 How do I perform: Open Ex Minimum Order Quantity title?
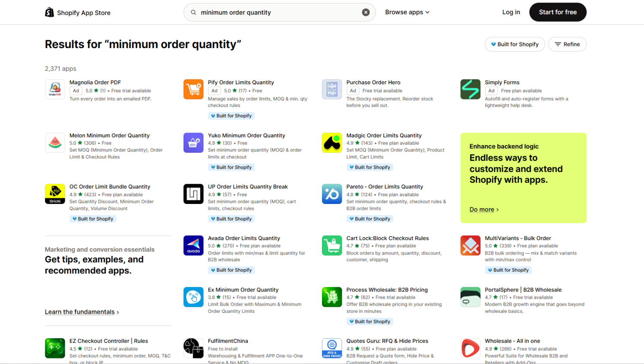coord(243,290)
